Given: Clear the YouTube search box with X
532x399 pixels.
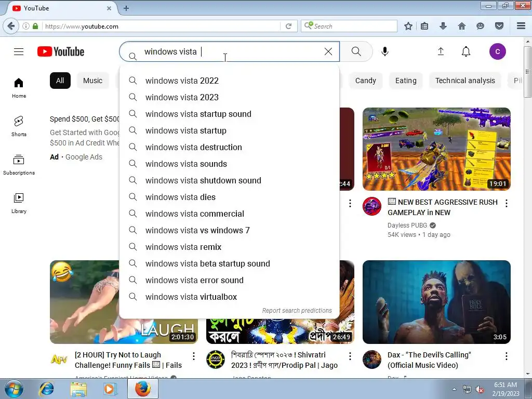Looking at the screenshot, I should coord(328,51).
